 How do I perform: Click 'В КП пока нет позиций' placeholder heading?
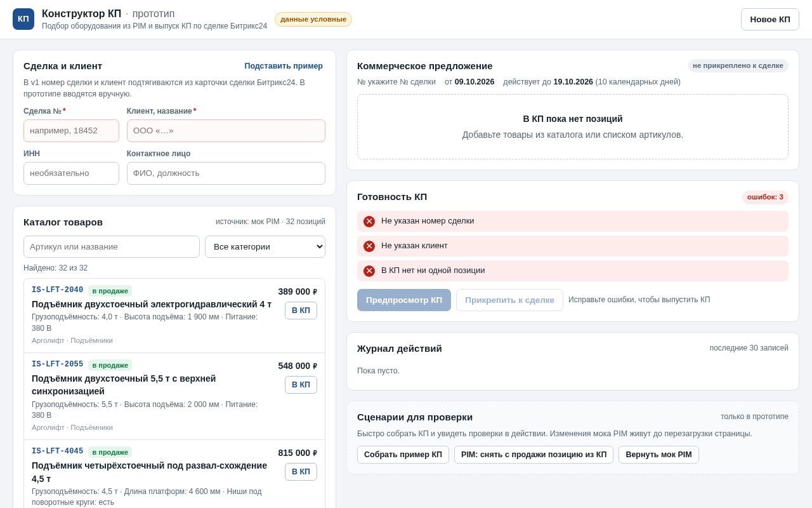coord(573,119)
